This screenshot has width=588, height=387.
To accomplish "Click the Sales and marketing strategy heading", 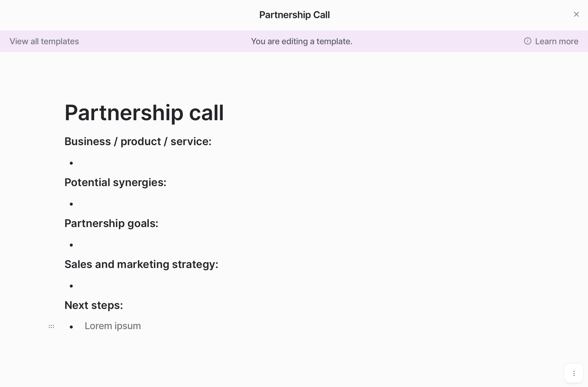I will point(141,264).
